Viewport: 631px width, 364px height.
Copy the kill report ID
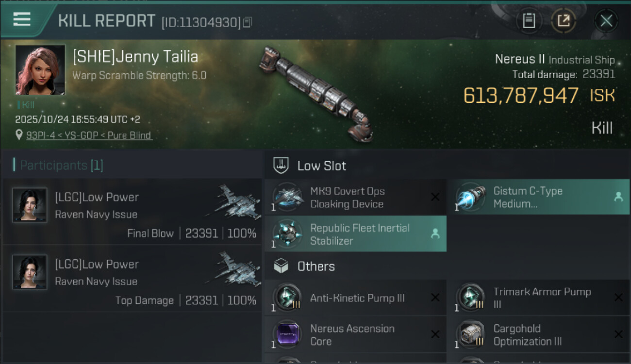pyautogui.click(x=248, y=22)
